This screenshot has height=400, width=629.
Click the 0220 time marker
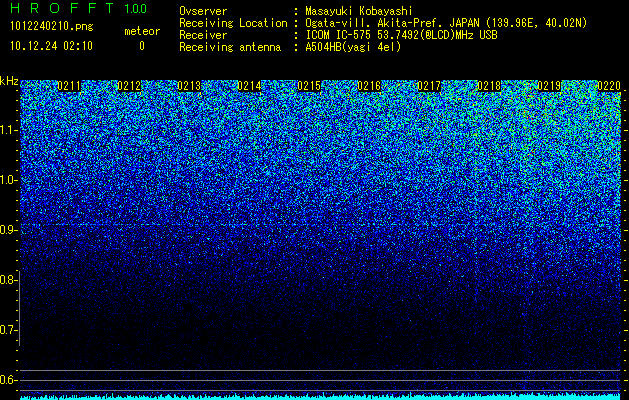pyautogui.click(x=609, y=86)
